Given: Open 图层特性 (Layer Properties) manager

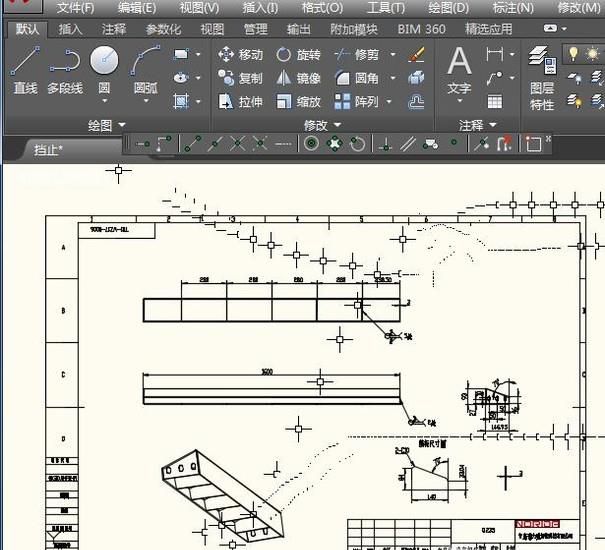Looking at the screenshot, I should tap(542, 78).
